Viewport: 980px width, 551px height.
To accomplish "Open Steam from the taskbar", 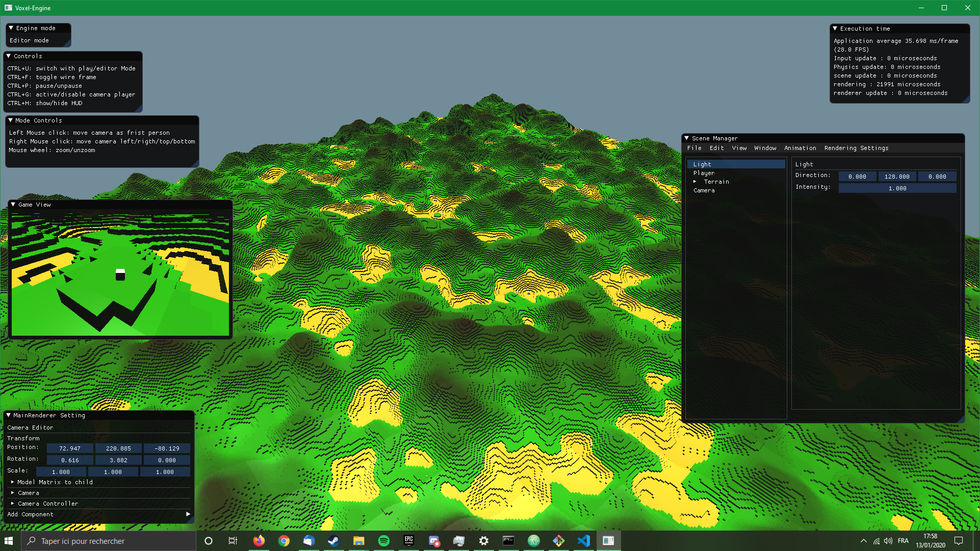I will coord(333,541).
